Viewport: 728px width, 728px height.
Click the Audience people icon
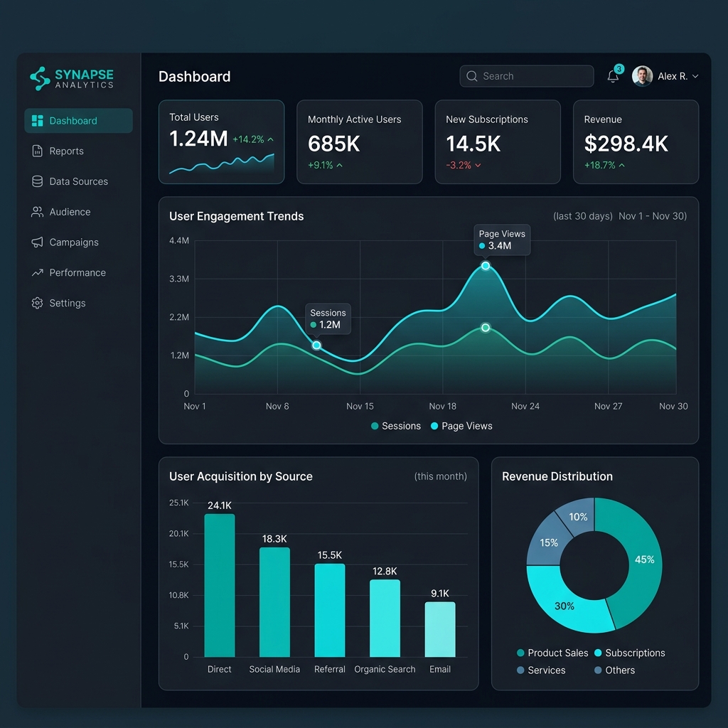(x=37, y=212)
